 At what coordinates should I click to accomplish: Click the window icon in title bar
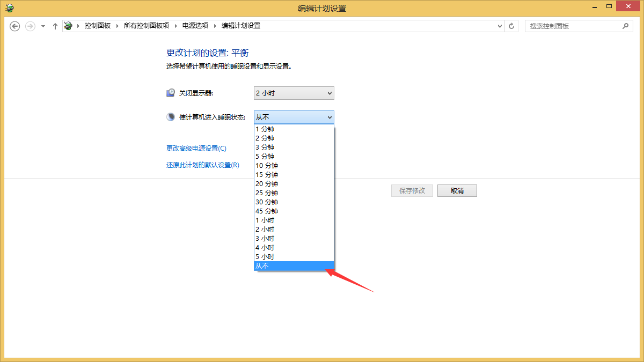(x=9, y=8)
